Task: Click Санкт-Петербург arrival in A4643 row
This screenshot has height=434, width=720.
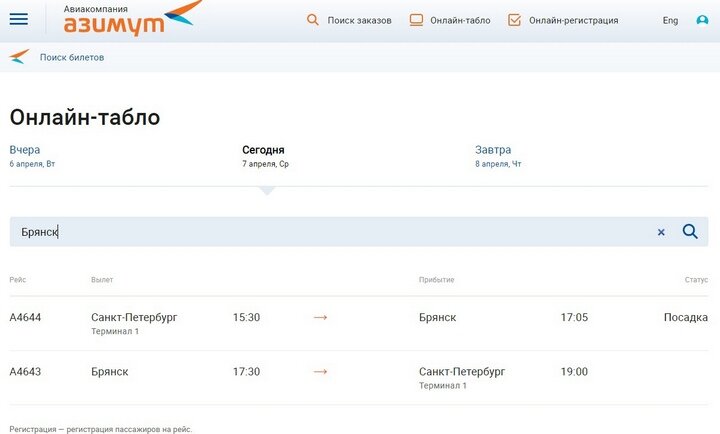Action: point(462,372)
